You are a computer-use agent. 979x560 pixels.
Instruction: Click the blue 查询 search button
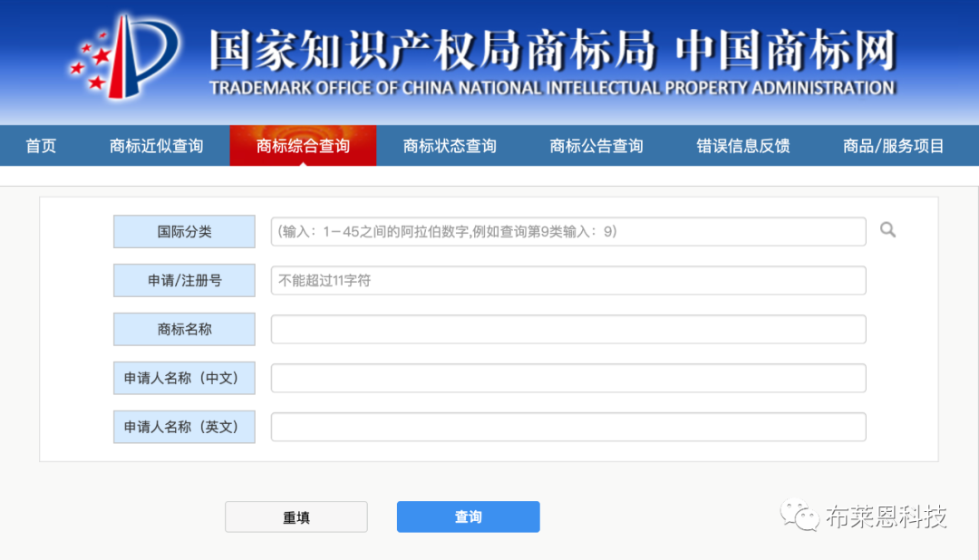tap(469, 517)
